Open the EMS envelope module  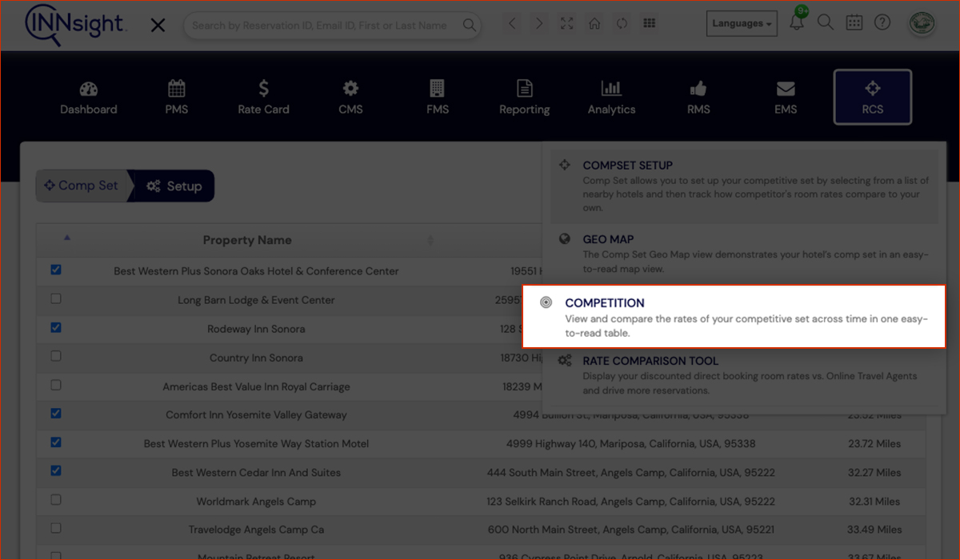[x=786, y=98]
